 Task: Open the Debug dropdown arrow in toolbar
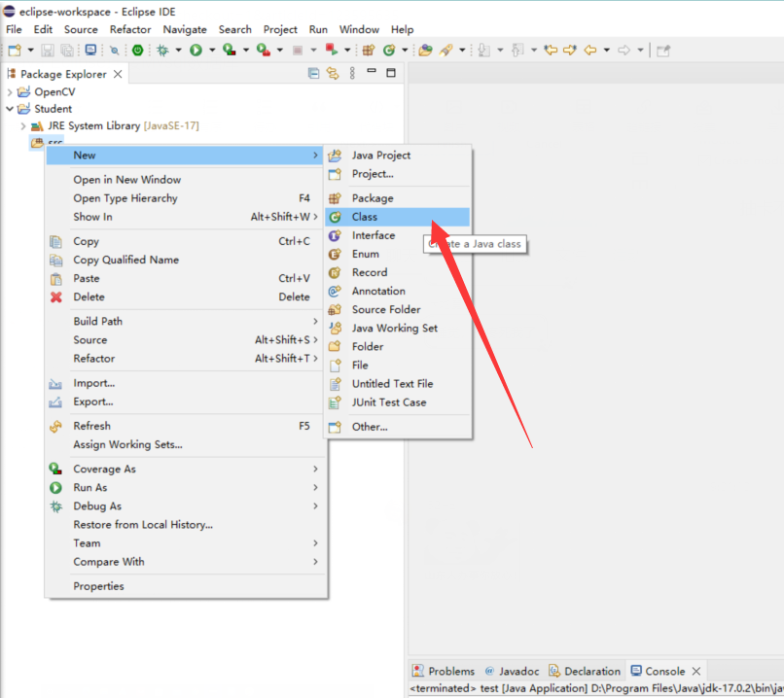[x=178, y=50]
